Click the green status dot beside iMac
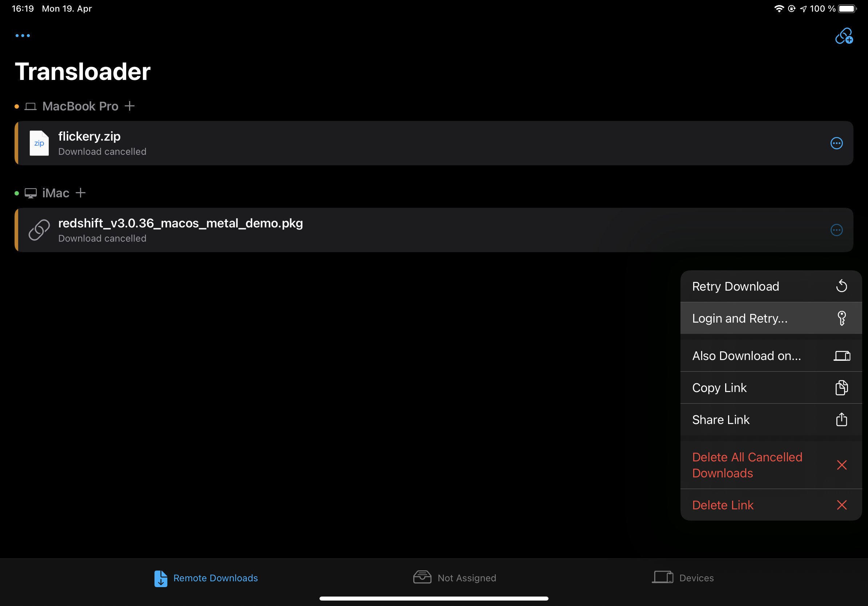The width and height of the screenshot is (868, 606). (16, 193)
